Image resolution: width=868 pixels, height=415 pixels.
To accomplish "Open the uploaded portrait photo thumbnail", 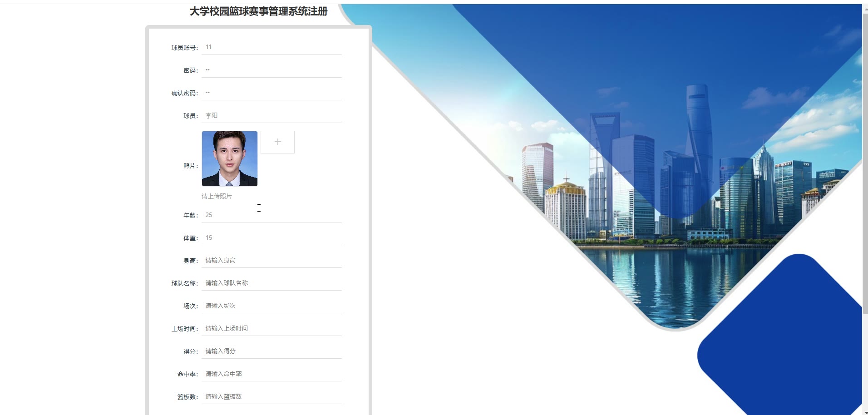I will point(230,158).
